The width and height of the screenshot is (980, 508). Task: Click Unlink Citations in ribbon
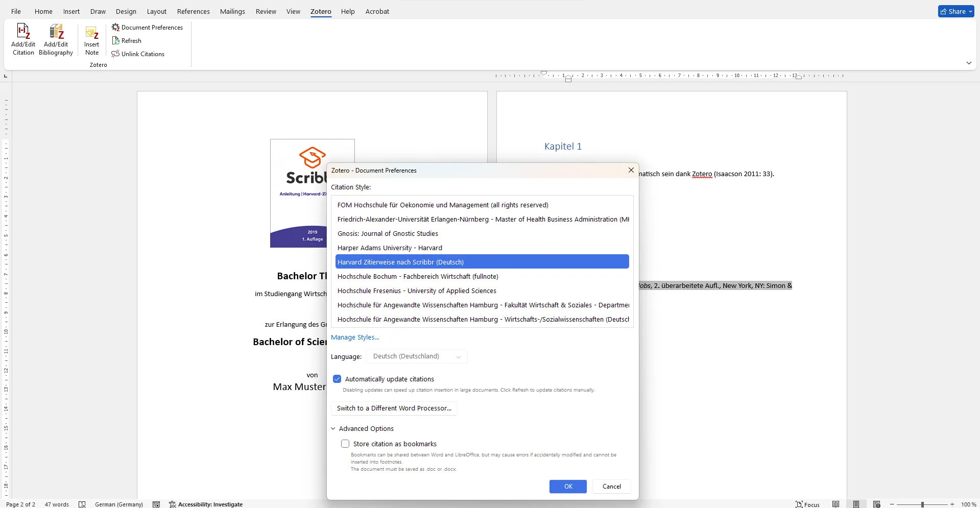click(138, 54)
